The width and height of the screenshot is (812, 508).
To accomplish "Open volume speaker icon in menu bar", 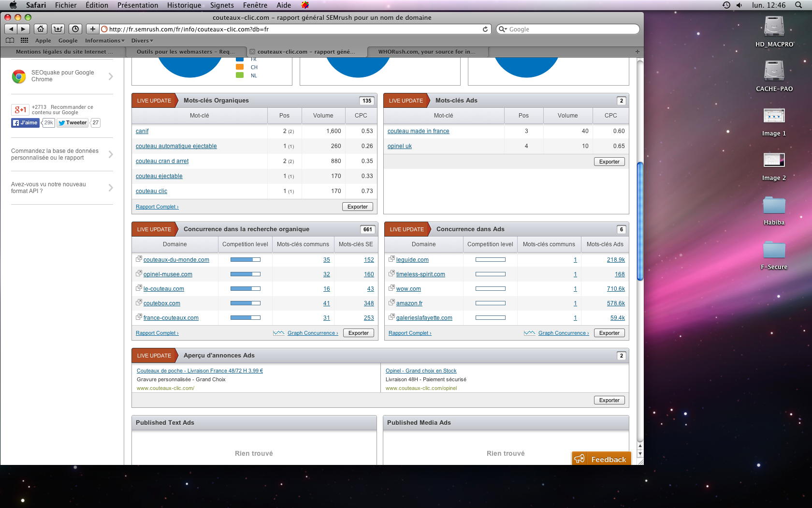I will click(739, 5).
